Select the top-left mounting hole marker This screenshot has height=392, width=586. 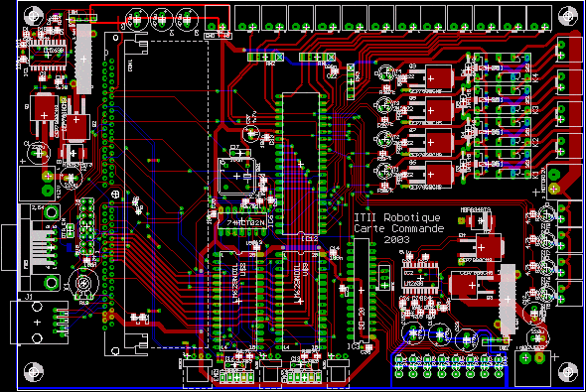click(x=34, y=16)
